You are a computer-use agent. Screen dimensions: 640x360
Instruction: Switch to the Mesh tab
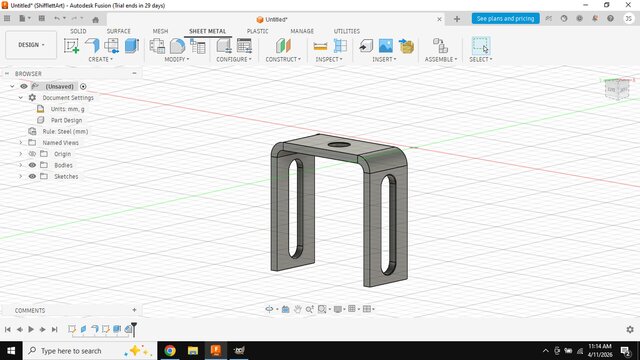(x=160, y=31)
